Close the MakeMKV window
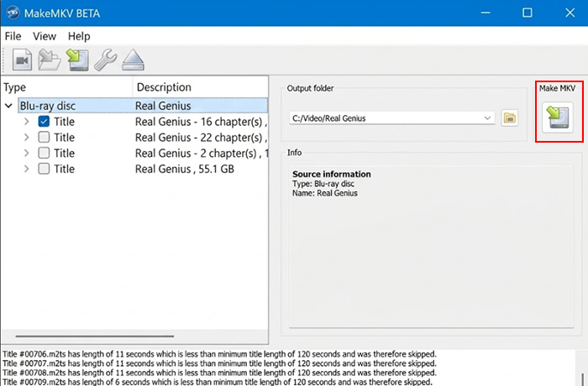 click(570, 13)
